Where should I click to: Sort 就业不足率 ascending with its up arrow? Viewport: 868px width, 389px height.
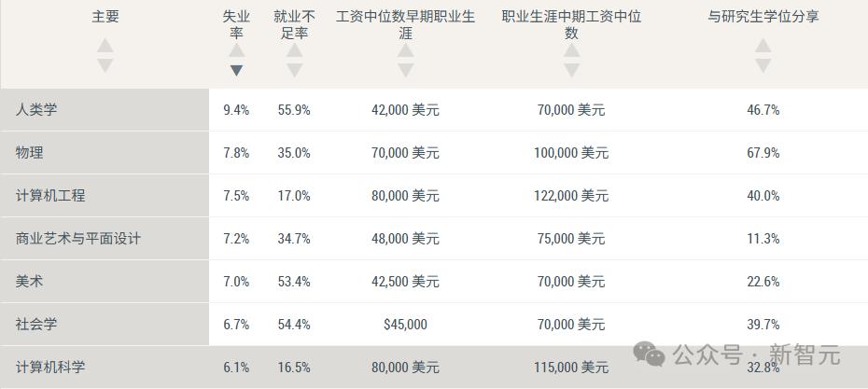(x=294, y=50)
